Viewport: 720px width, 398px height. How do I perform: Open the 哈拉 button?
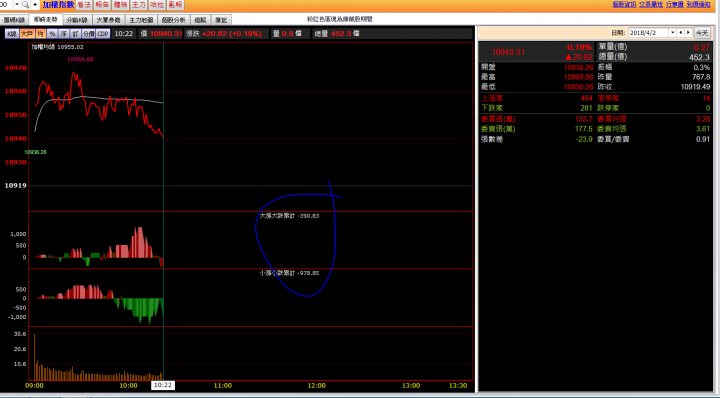pyautogui.click(x=157, y=5)
